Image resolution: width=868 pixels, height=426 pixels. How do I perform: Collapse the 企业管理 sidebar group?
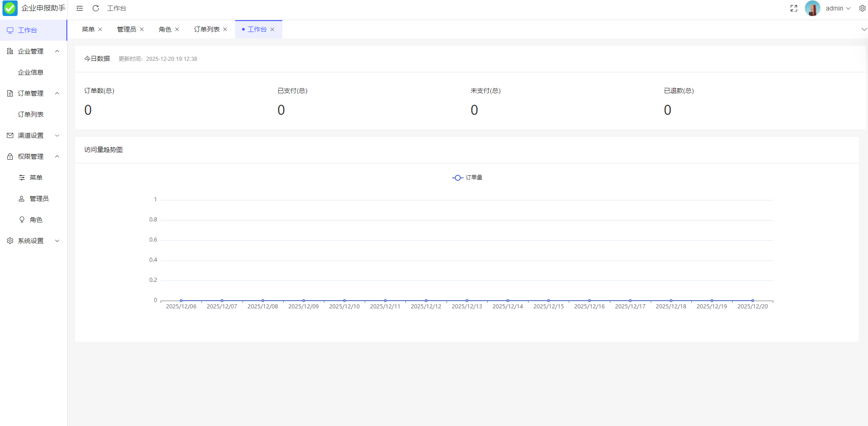coord(57,51)
